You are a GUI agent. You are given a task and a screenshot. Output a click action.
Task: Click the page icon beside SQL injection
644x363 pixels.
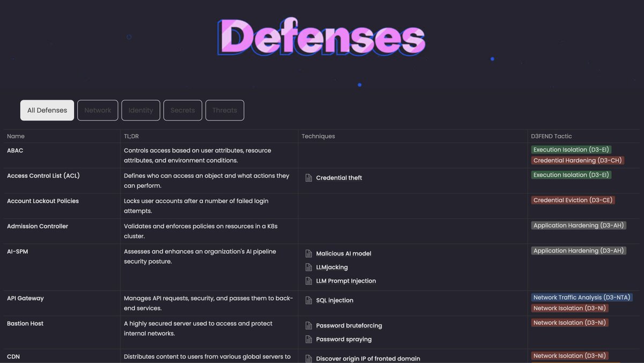[309, 300]
